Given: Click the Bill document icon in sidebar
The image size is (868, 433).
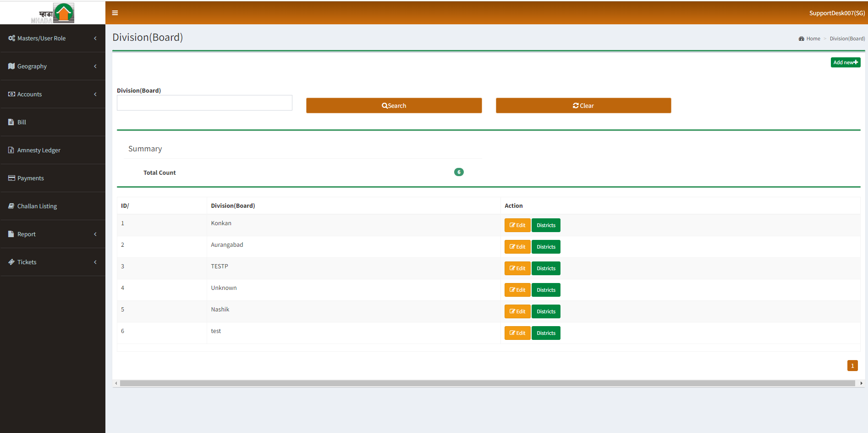Looking at the screenshot, I should tap(11, 122).
